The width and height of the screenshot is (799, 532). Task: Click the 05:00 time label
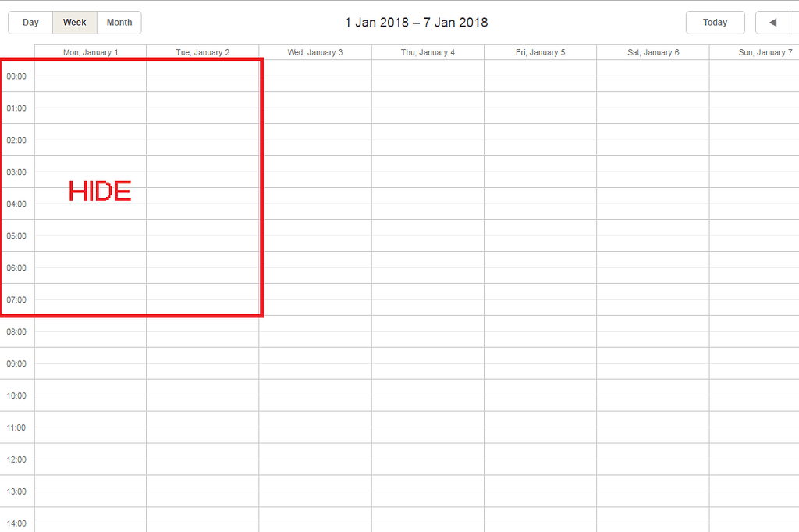[x=16, y=236]
